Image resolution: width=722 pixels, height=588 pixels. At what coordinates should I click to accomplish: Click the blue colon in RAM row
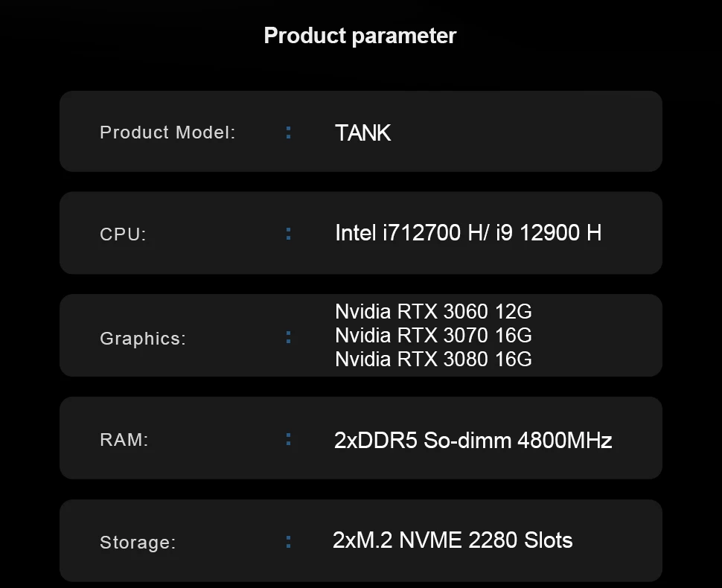(x=288, y=439)
